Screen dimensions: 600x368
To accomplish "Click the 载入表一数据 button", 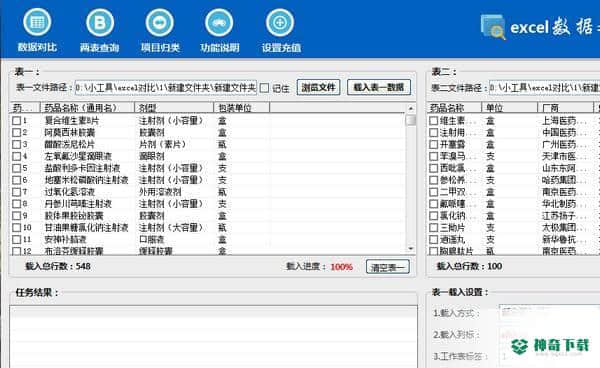I will (379, 87).
